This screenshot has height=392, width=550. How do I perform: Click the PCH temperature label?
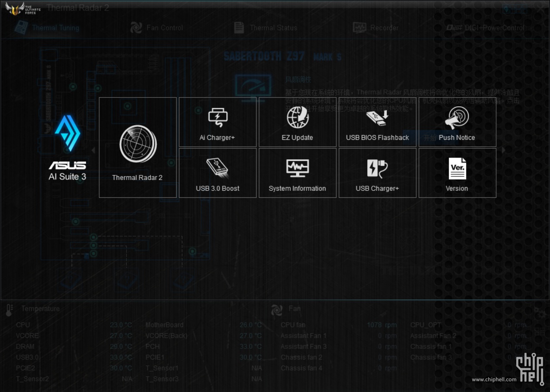pos(153,346)
